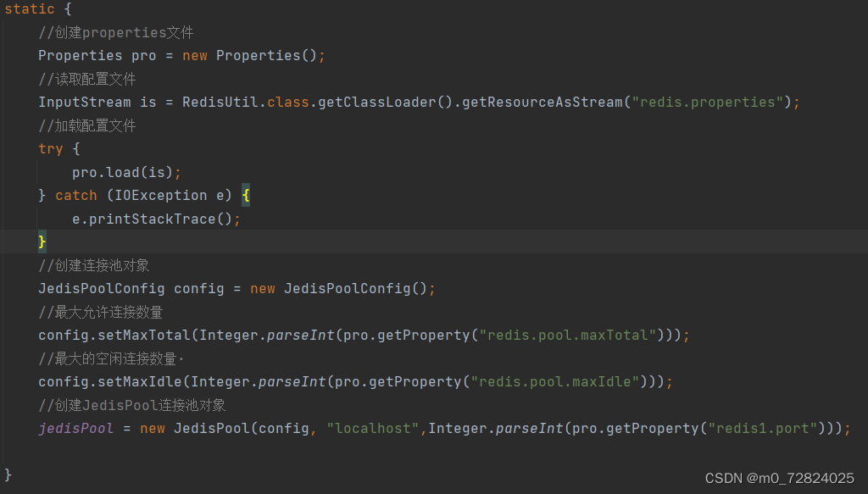Click the try keyword
The height and width of the screenshot is (494, 868).
point(49,148)
